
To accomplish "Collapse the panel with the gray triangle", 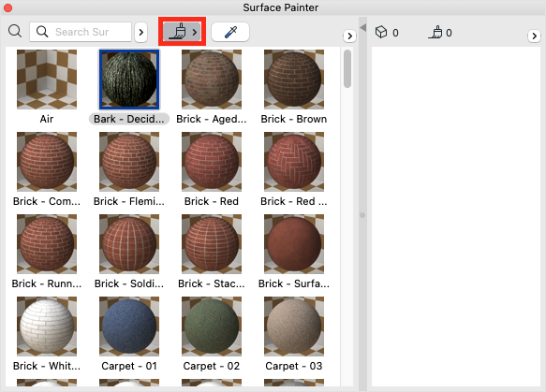I will pos(362,27).
